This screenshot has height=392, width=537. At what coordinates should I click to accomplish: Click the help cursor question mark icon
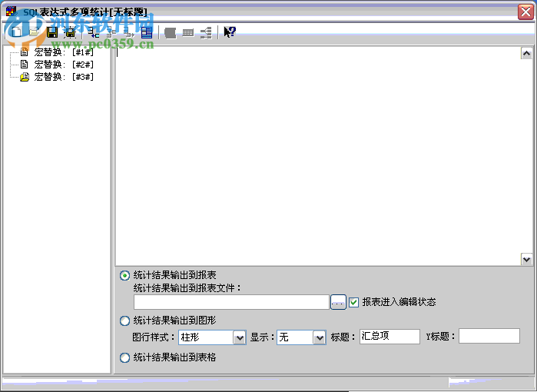230,32
